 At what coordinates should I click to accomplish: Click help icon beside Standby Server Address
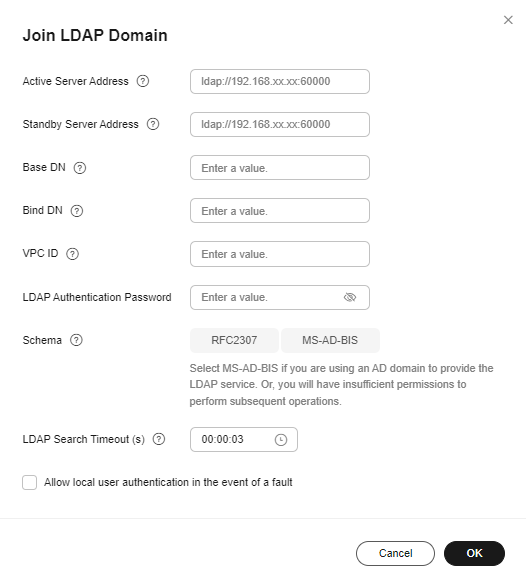[153, 124]
